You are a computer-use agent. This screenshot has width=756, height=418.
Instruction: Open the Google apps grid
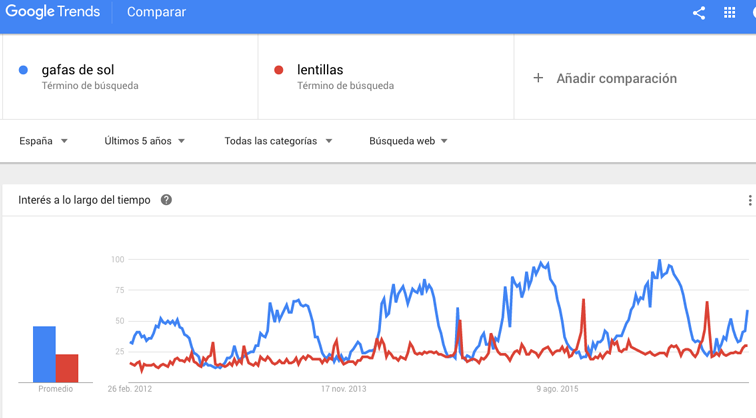click(730, 13)
